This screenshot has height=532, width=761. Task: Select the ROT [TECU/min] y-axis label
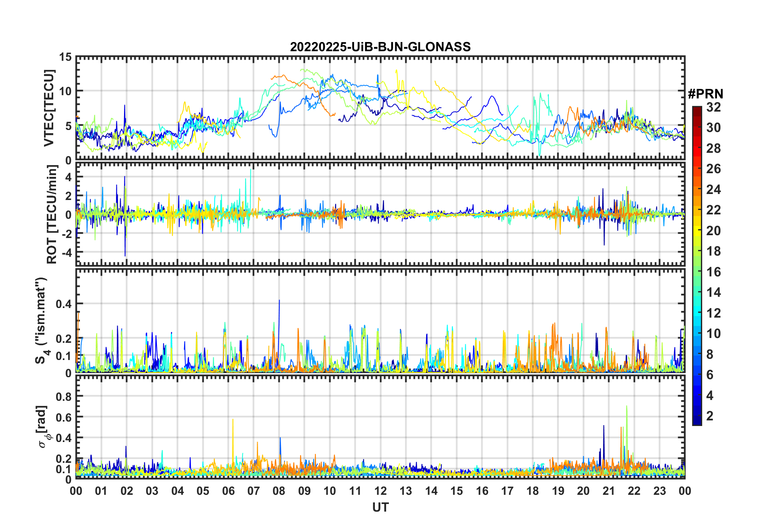pos(52,214)
